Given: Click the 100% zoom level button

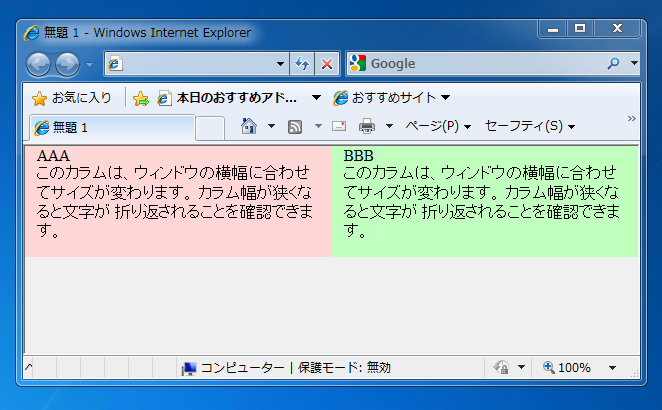Looking at the screenshot, I should point(567,367).
